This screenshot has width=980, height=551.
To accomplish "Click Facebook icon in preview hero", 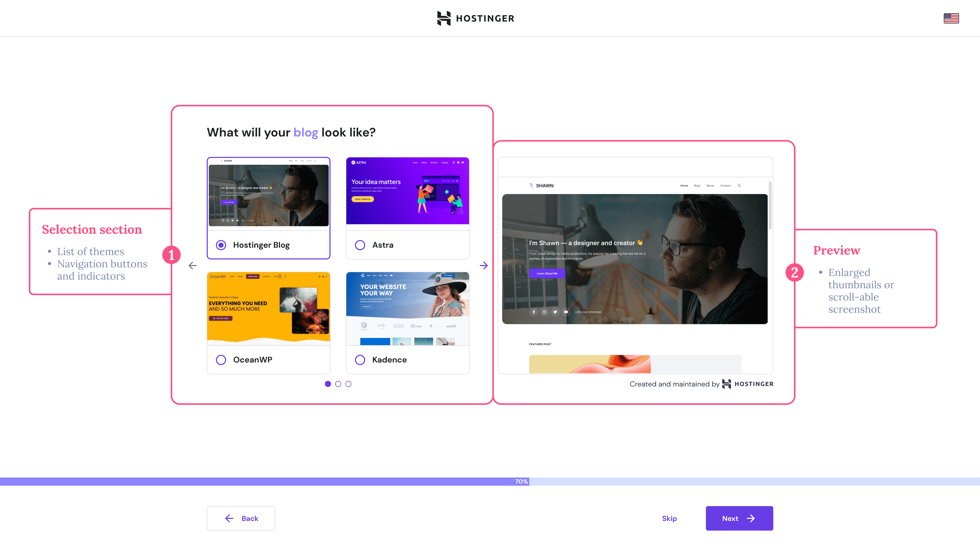I will (x=534, y=312).
